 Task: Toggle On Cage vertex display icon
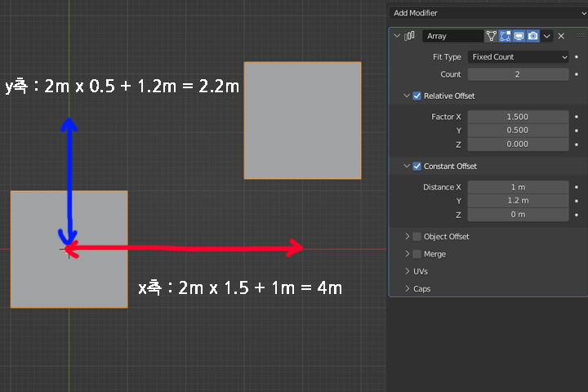point(492,36)
